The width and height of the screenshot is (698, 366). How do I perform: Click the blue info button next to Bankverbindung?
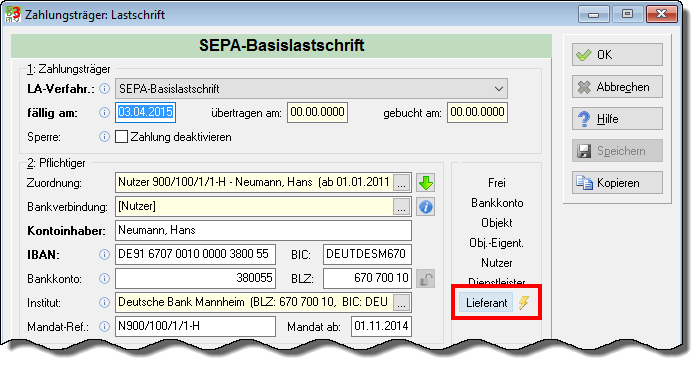click(426, 207)
